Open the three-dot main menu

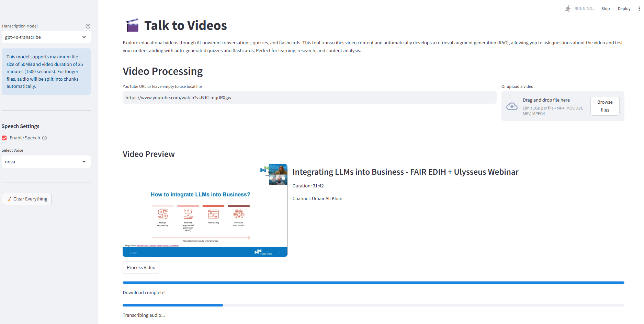tap(639, 9)
